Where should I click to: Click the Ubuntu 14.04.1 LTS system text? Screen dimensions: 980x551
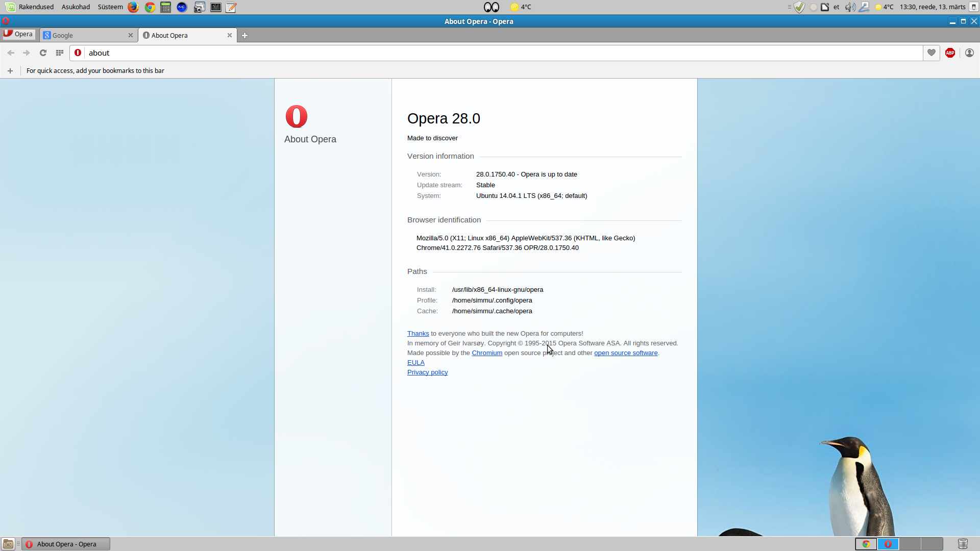531,196
